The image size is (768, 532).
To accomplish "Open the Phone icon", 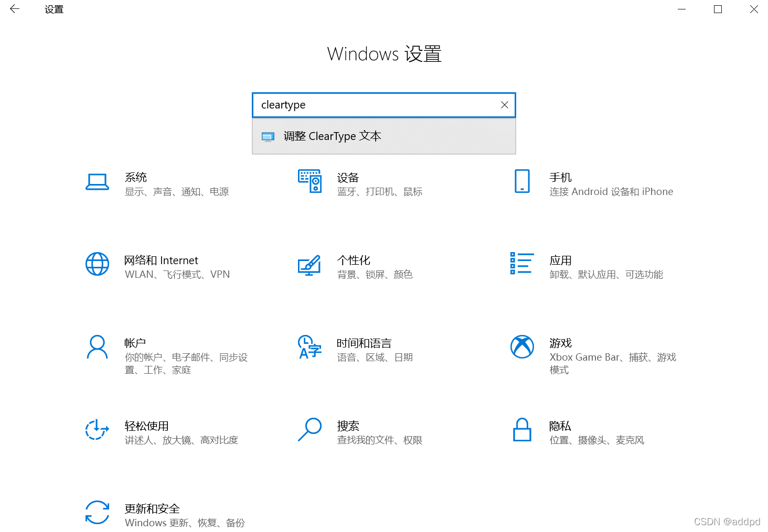I will (522, 181).
